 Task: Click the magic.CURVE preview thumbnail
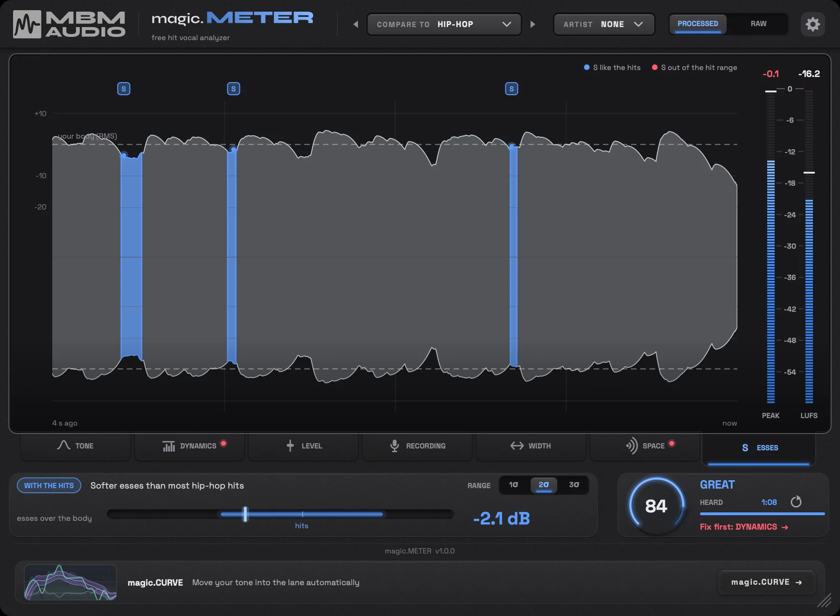pyautogui.click(x=70, y=582)
